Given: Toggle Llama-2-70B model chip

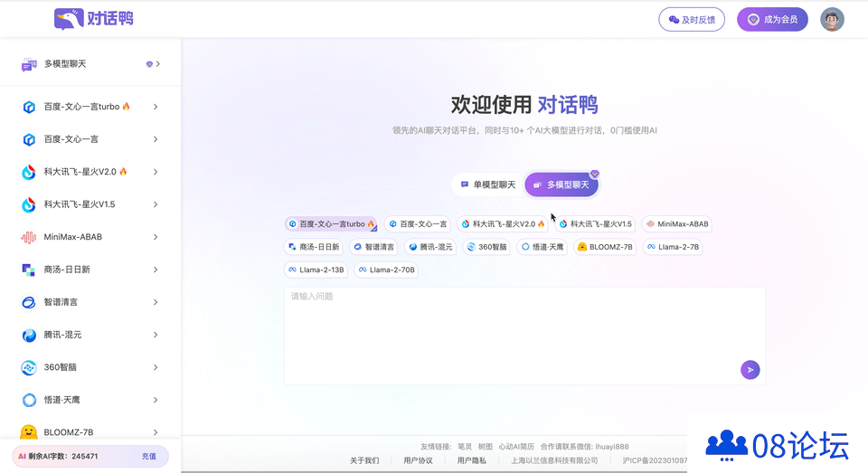Looking at the screenshot, I should tap(386, 270).
